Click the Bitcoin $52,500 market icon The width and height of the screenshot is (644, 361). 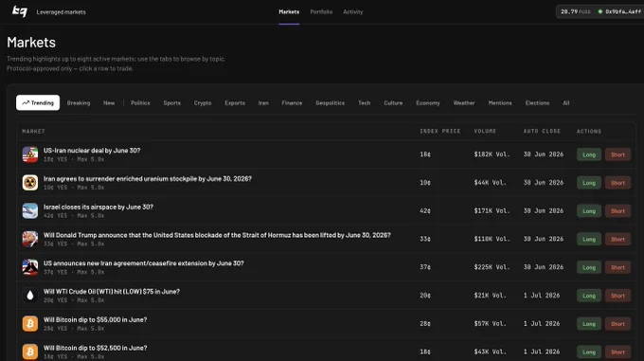(x=30, y=352)
